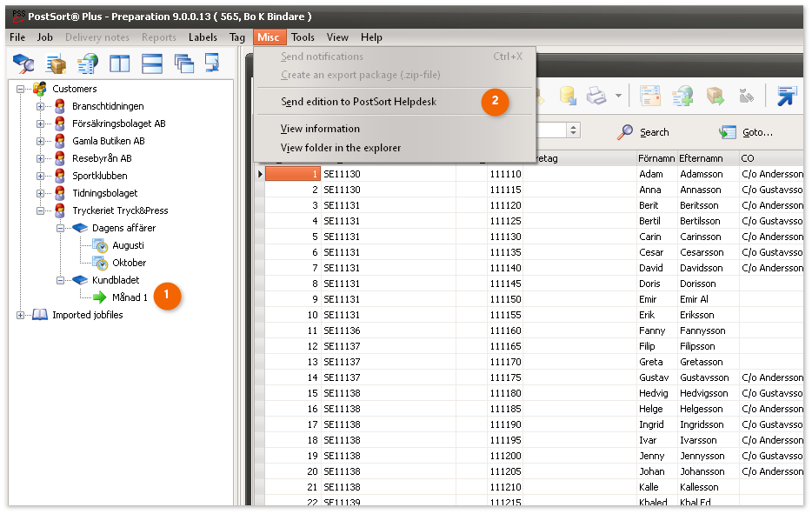Collapse the Dagens affärer edition node
812x514 pixels.
(x=60, y=228)
